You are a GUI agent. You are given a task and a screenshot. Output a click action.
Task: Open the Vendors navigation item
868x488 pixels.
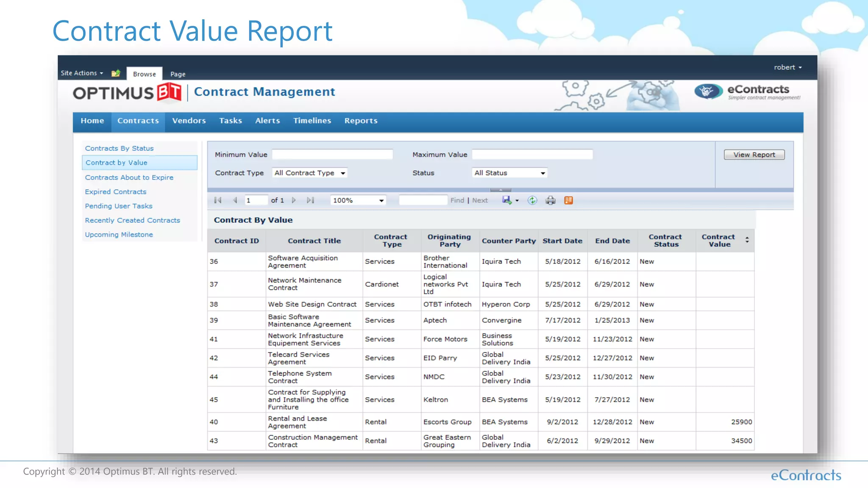click(x=189, y=121)
